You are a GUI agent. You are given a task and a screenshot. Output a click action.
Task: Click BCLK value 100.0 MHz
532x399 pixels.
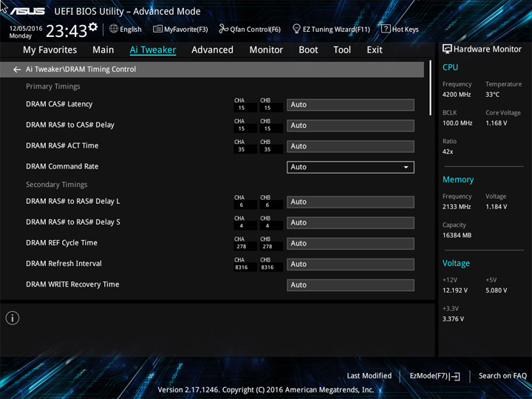coord(457,123)
